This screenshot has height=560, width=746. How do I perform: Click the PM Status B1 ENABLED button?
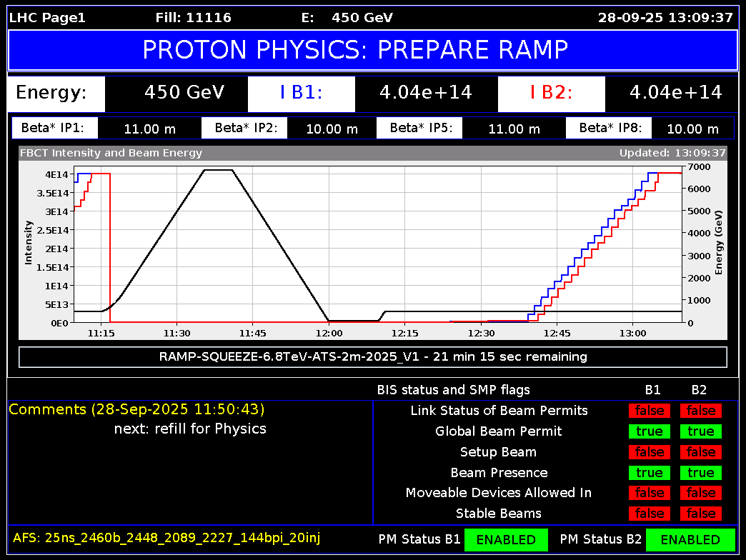tap(506, 540)
